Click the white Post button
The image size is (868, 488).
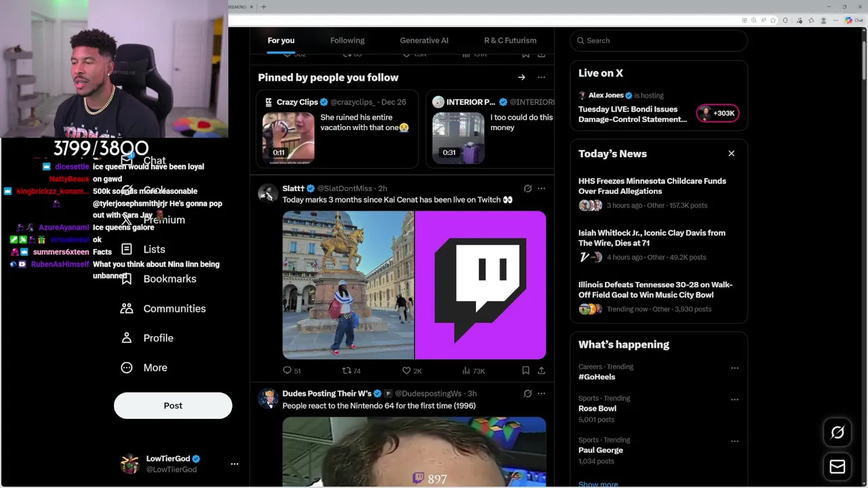pyautogui.click(x=173, y=405)
